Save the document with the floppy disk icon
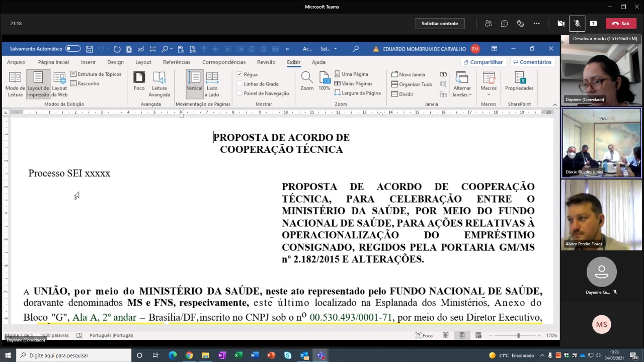Viewport: 644px width, 362px height. coord(89,49)
